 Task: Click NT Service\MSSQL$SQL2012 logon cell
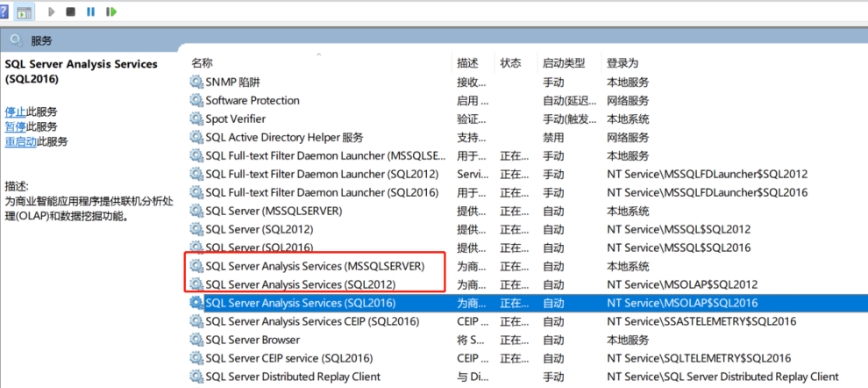[x=679, y=229]
